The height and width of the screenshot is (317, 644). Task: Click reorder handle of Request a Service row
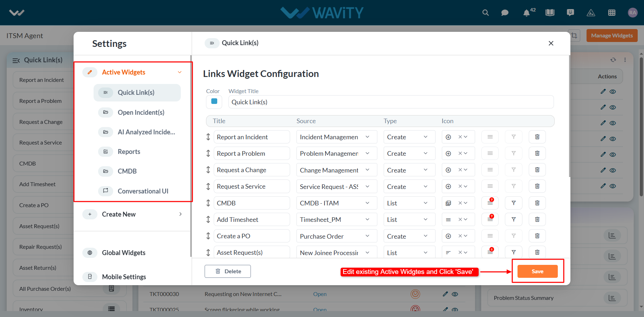coord(208,186)
